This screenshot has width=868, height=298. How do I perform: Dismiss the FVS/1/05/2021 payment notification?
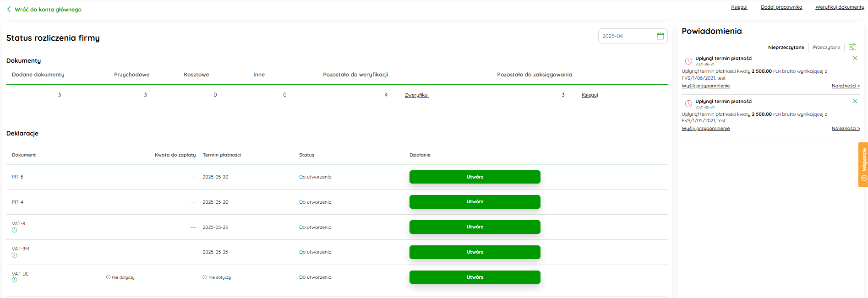point(855,101)
